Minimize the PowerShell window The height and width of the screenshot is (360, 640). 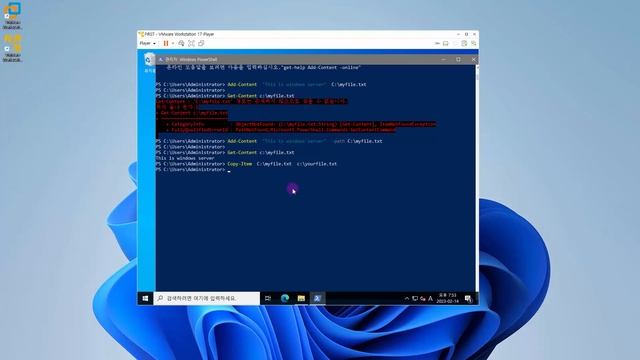point(444,60)
